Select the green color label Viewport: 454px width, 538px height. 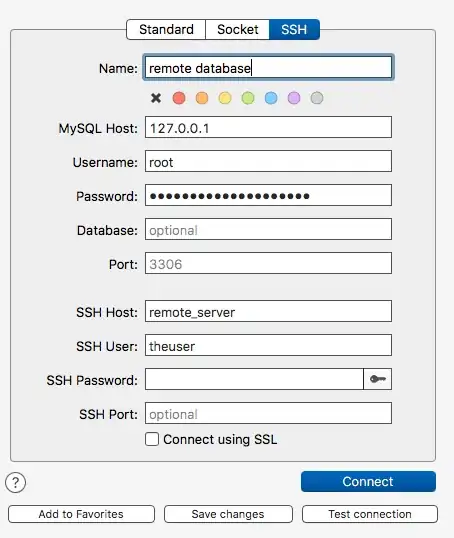click(x=248, y=98)
